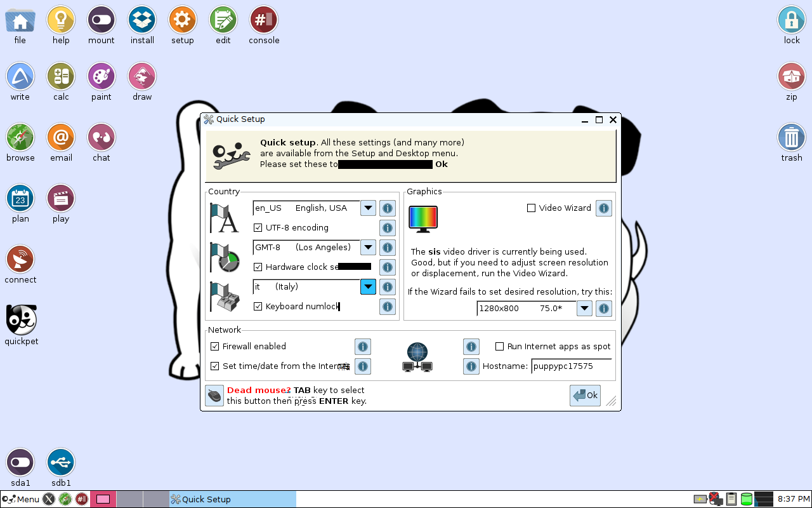Click the Quick Setup taskbar entry

(232, 499)
